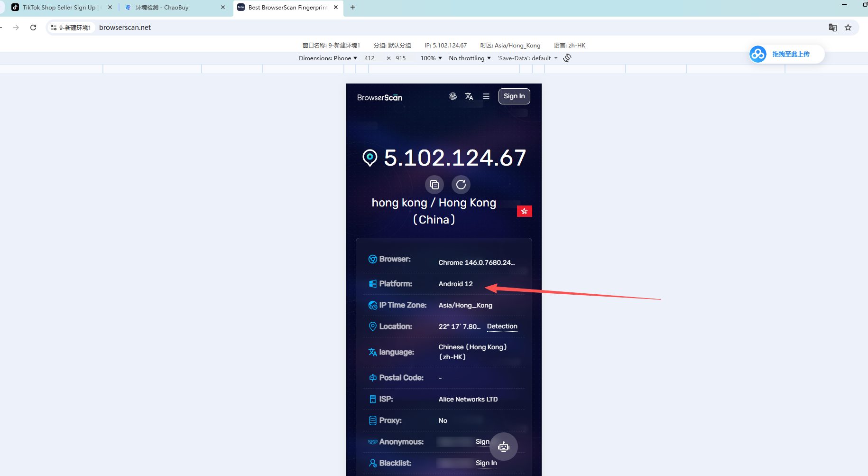Click the Android 12 platform value
This screenshot has height=476, width=868.
[456, 284]
